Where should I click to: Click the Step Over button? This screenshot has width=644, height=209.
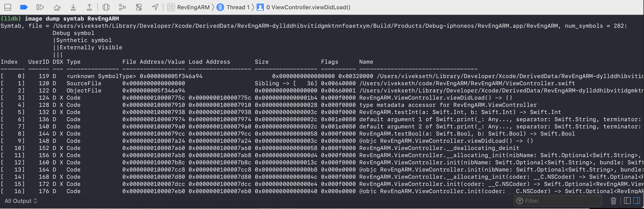click(x=57, y=7)
